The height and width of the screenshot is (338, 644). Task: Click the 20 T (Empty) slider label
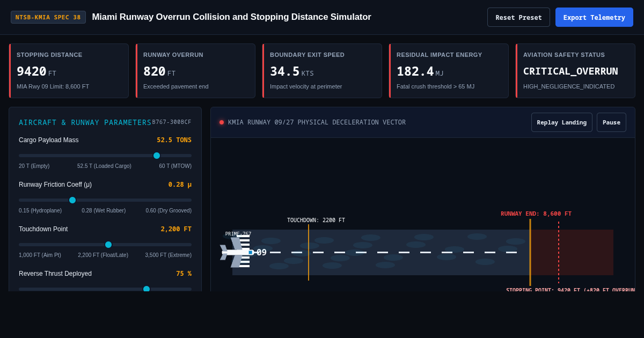(34, 166)
